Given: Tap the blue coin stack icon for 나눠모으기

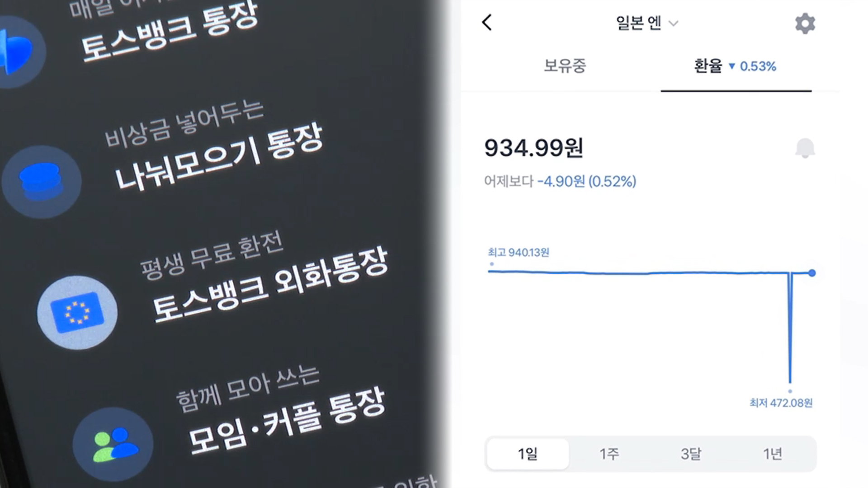Looking at the screenshot, I should point(42,182).
